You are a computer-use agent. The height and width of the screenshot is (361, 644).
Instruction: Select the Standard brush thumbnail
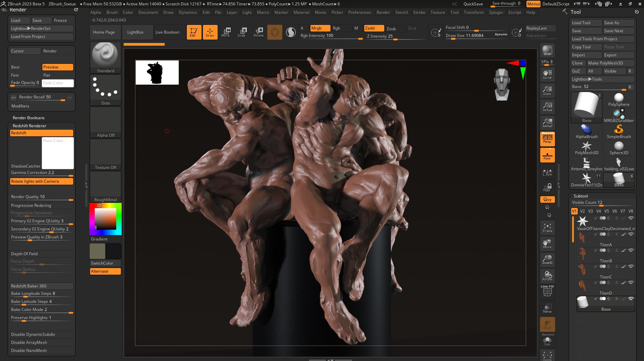pyautogui.click(x=105, y=54)
